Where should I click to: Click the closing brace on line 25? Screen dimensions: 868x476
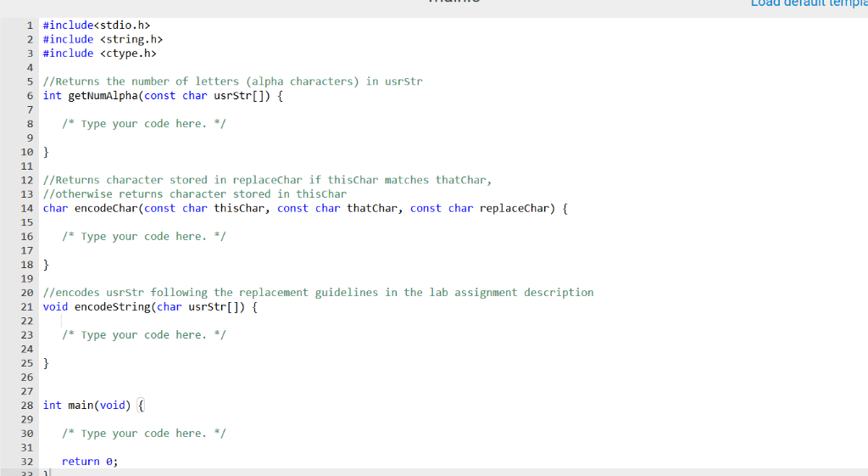[46, 363]
